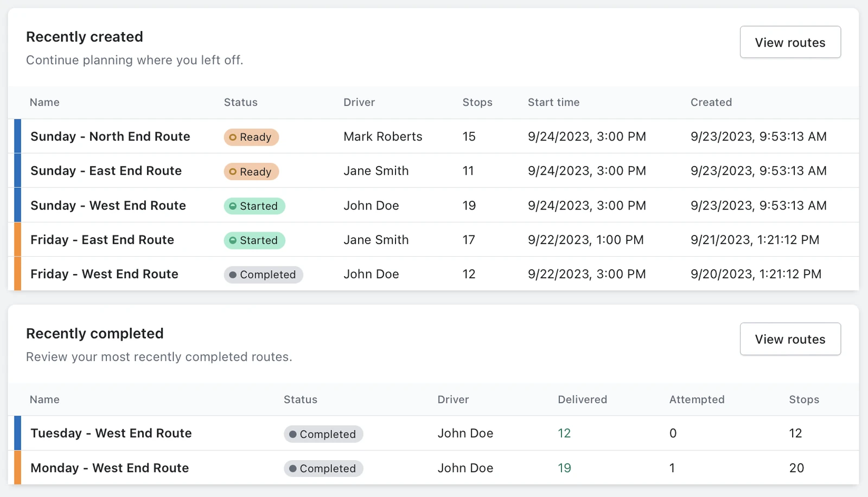The height and width of the screenshot is (497, 868).
Task: Click John Doe in Sunday West End row
Action: click(371, 206)
